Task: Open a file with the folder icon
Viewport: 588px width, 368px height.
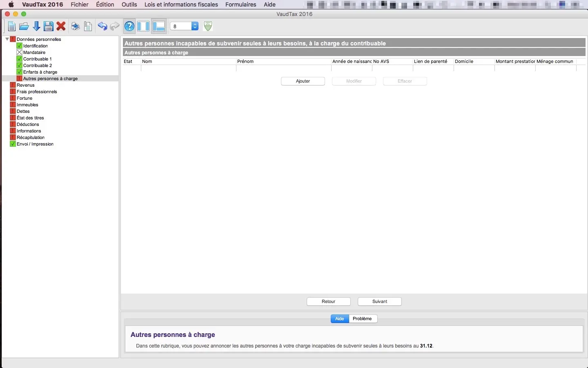Action: point(24,27)
